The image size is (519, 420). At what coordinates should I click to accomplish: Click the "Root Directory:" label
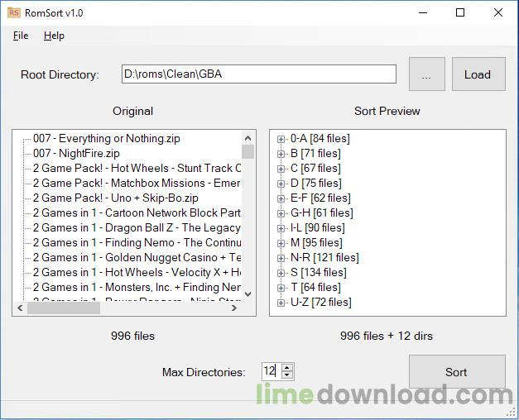60,74
